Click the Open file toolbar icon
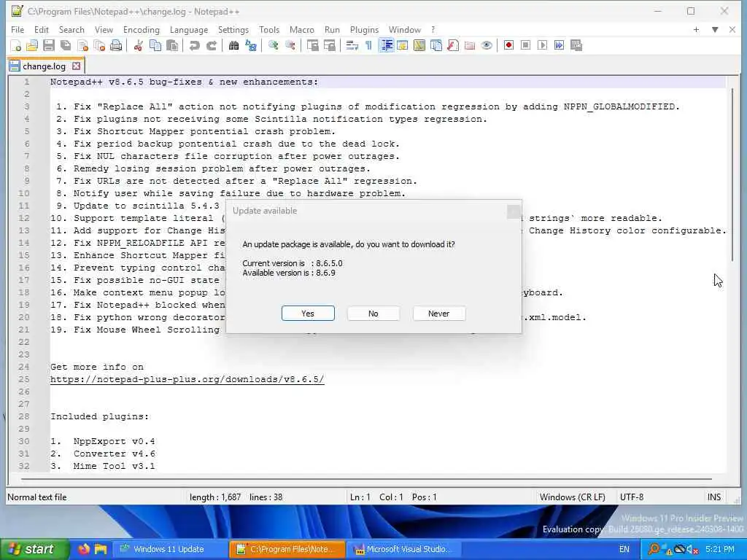 (x=32, y=46)
